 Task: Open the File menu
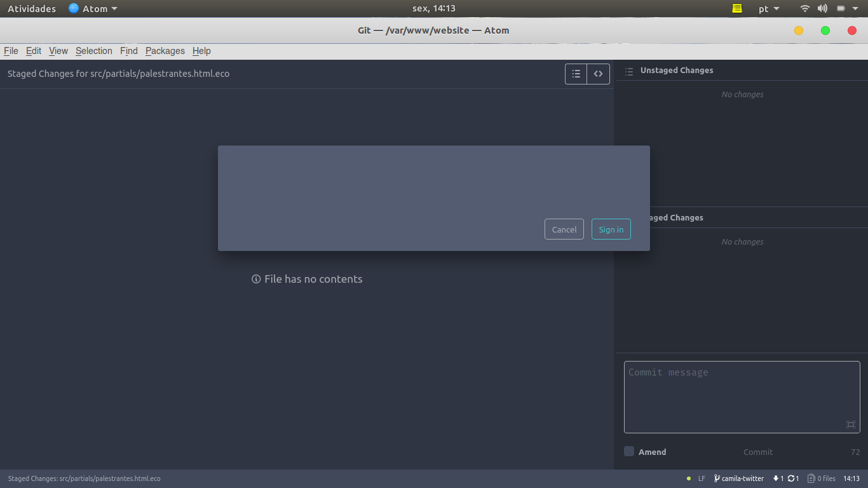click(11, 51)
